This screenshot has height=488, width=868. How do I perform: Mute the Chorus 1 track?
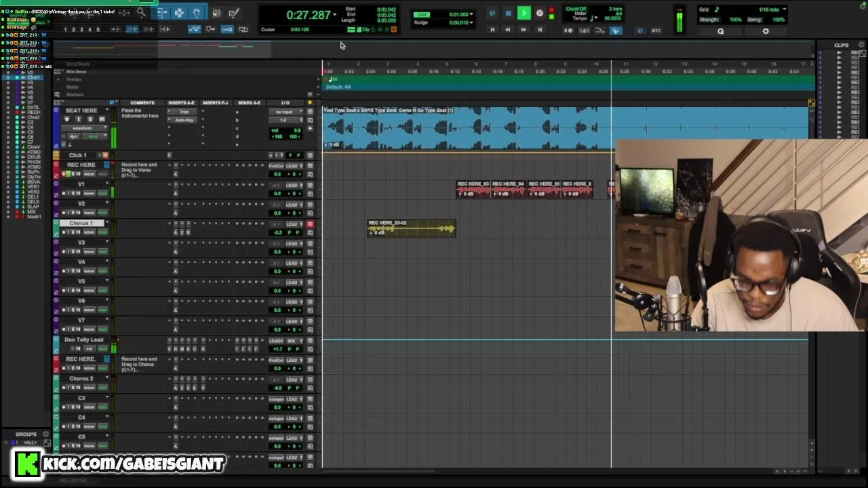pyautogui.click(x=78, y=232)
